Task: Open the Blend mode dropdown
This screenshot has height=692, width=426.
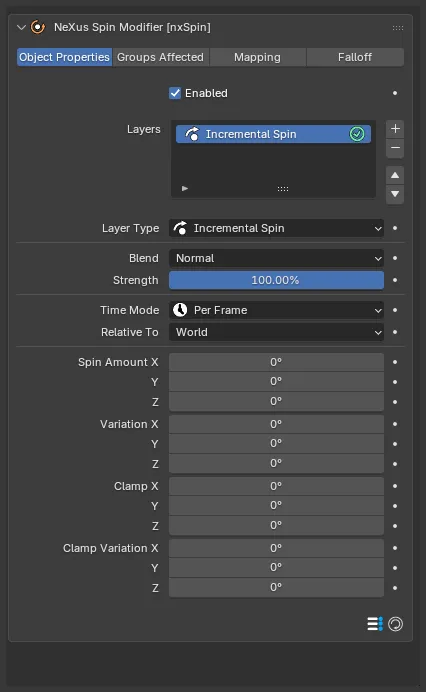Action: click(x=276, y=258)
